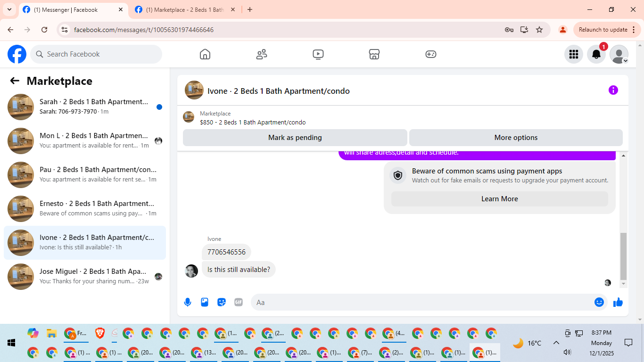This screenshot has height=362, width=644.
Task: Click Learn More about payment scams
Action: pyautogui.click(x=500, y=199)
